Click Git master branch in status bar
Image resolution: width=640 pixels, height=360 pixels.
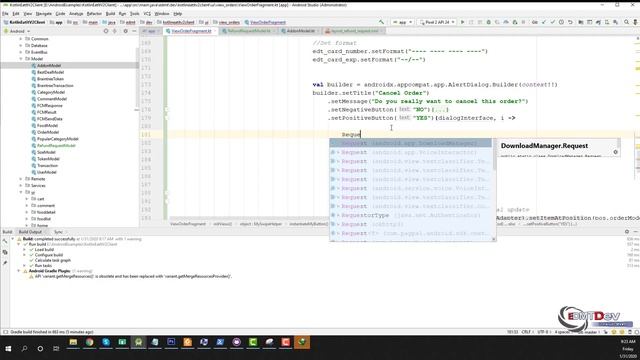point(589,332)
